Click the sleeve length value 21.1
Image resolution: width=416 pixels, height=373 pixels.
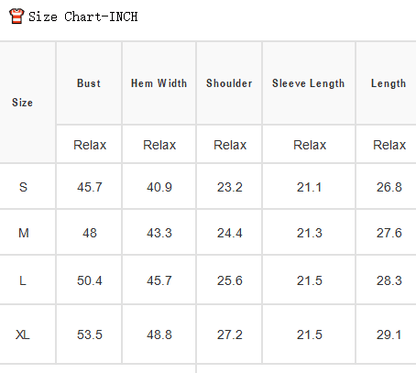pyautogui.click(x=309, y=187)
